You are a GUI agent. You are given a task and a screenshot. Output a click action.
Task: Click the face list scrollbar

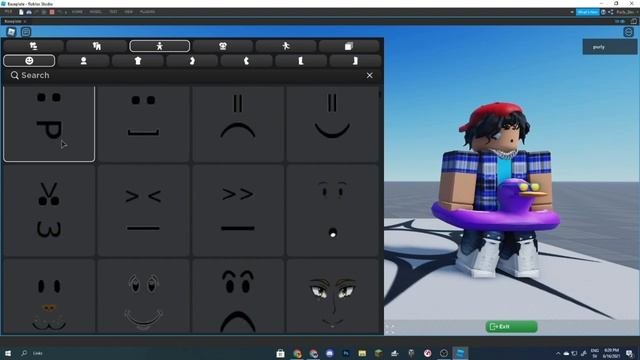(380, 95)
